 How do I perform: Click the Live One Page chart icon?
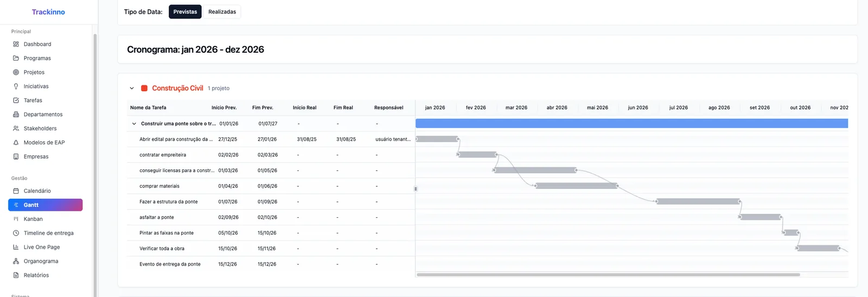(16, 248)
